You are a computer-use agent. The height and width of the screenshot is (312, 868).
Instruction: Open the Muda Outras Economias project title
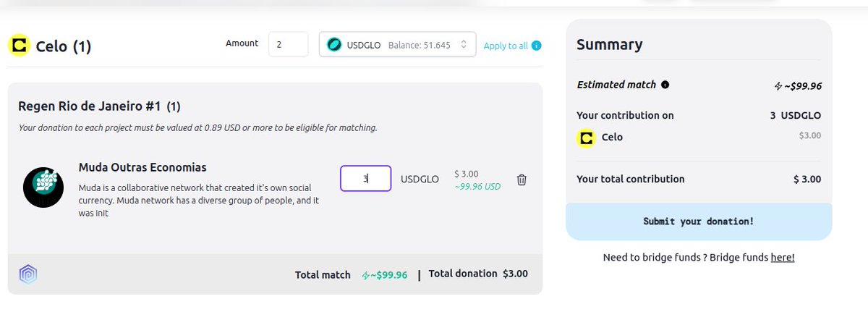pyautogui.click(x=142, y=167)
